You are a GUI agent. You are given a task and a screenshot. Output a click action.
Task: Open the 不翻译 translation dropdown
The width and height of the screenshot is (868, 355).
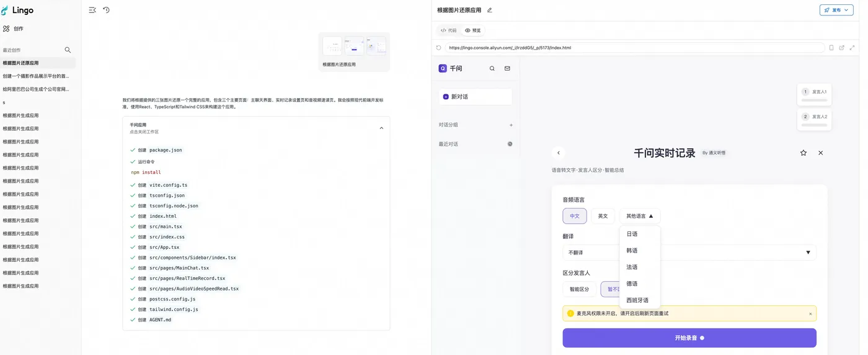(x=689, y=253)
